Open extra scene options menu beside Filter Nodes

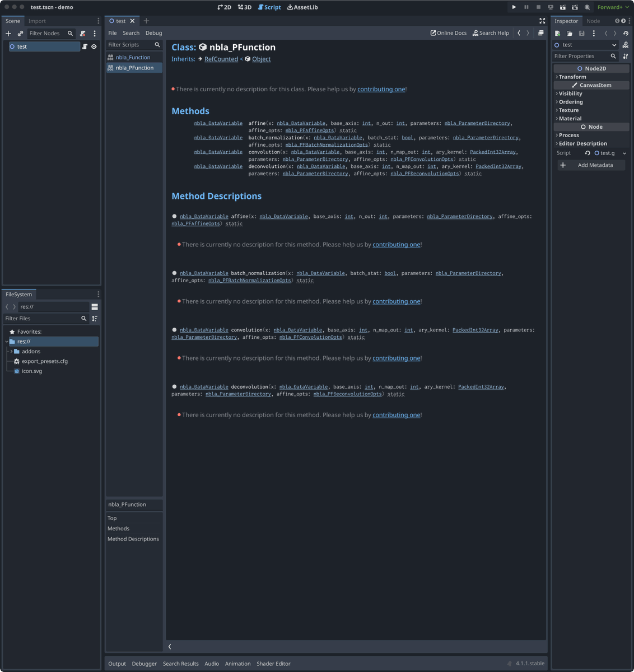point(95,34)
